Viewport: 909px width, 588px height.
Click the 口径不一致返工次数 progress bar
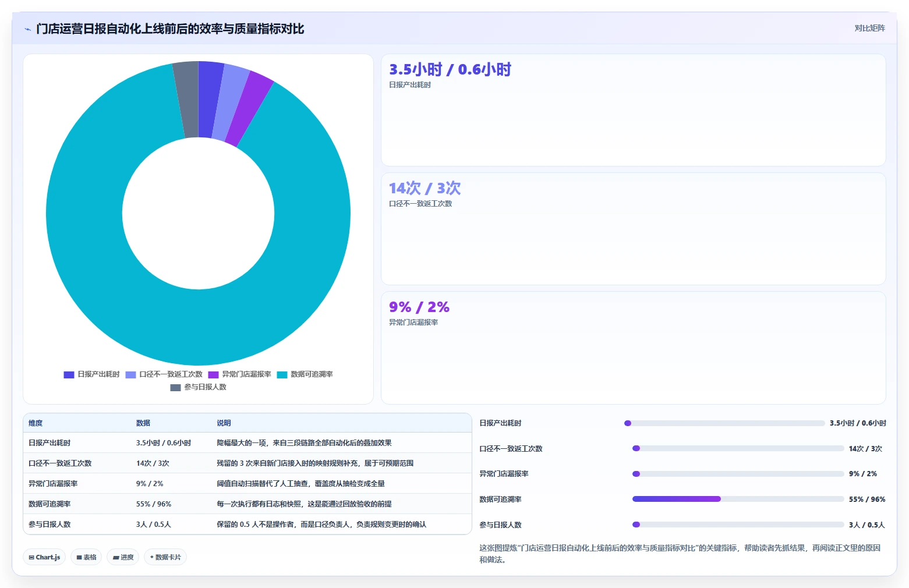click(x=738, y=448)
